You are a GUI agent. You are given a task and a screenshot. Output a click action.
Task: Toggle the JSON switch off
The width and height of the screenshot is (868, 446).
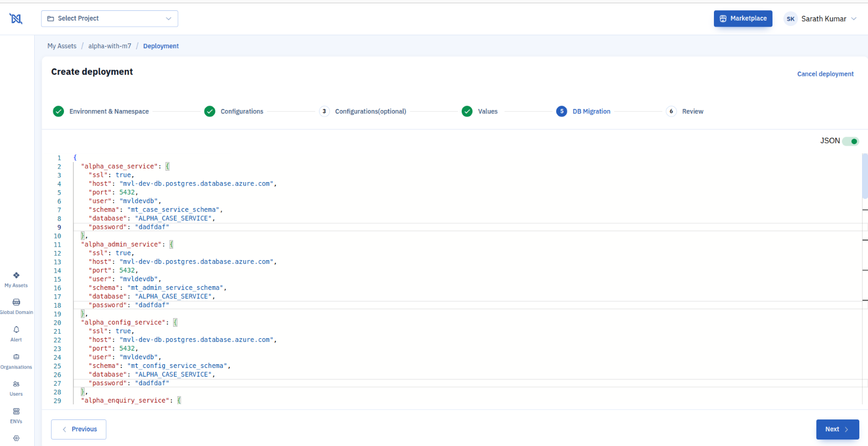[851, 141]
